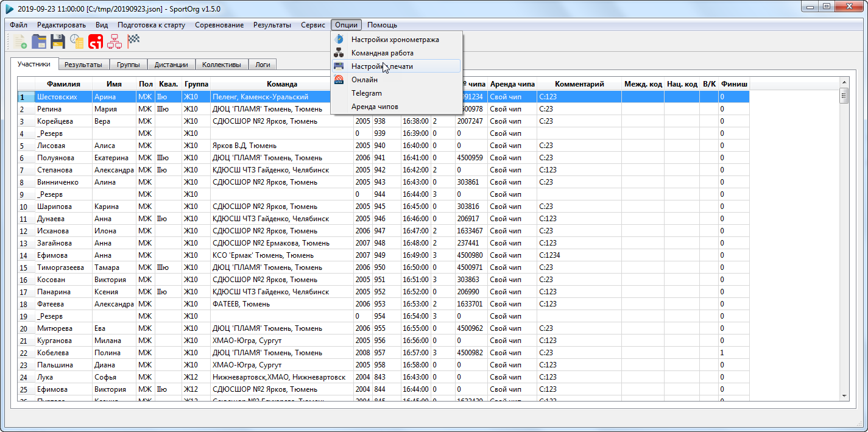The height and width of the screenshot is (432, 868).
Task: Choose Онлайн menu entry
Action: 397,80
